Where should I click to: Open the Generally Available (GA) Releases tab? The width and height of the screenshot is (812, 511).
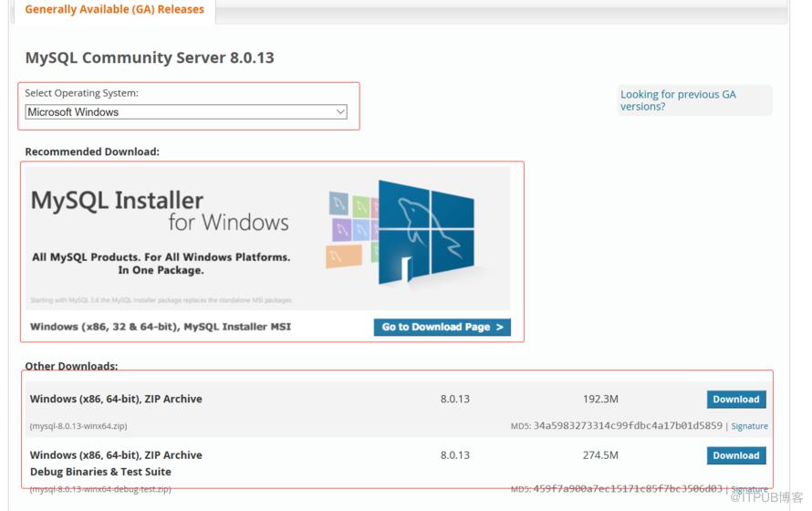[114, 9]
